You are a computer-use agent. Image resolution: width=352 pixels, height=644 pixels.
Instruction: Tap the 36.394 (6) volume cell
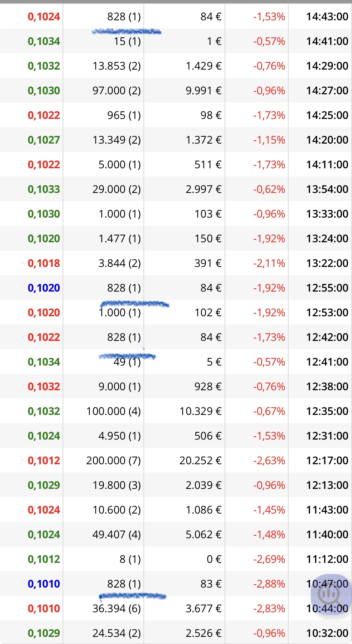click(117, 608)
